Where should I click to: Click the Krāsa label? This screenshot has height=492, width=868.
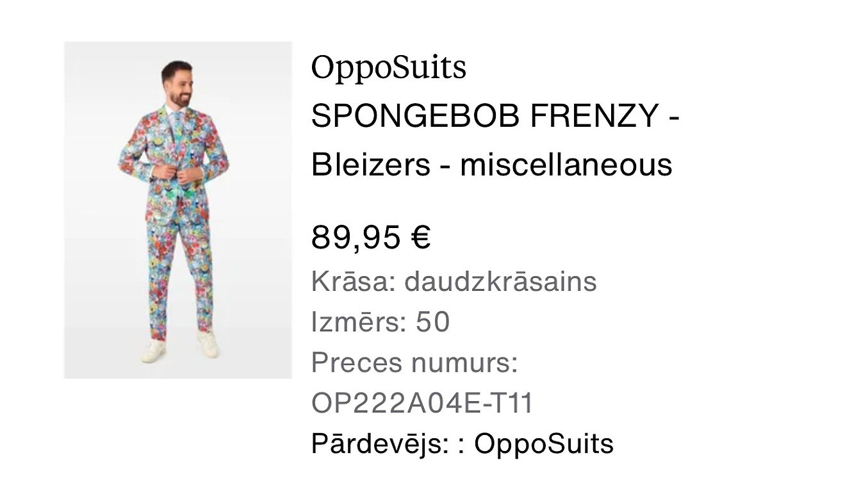tap(352, 282)
